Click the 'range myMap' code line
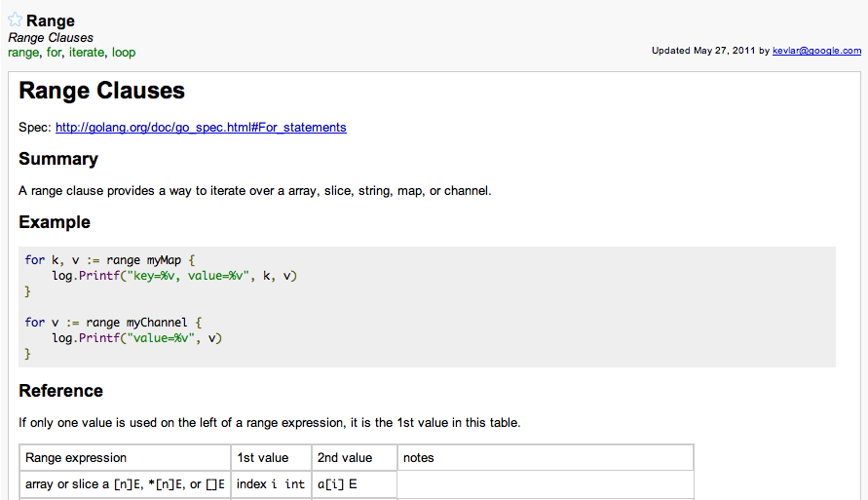This screenshot has width=868, height=500. (x=111, y=259)
